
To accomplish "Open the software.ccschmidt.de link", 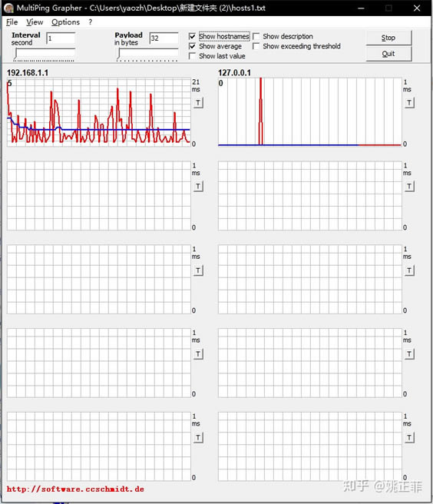I will (75, 489).
